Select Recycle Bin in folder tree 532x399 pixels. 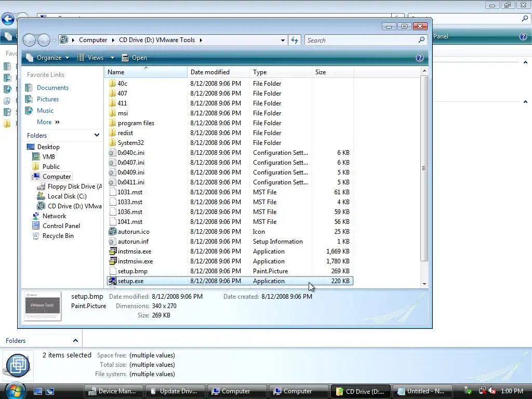coord(58,235)
